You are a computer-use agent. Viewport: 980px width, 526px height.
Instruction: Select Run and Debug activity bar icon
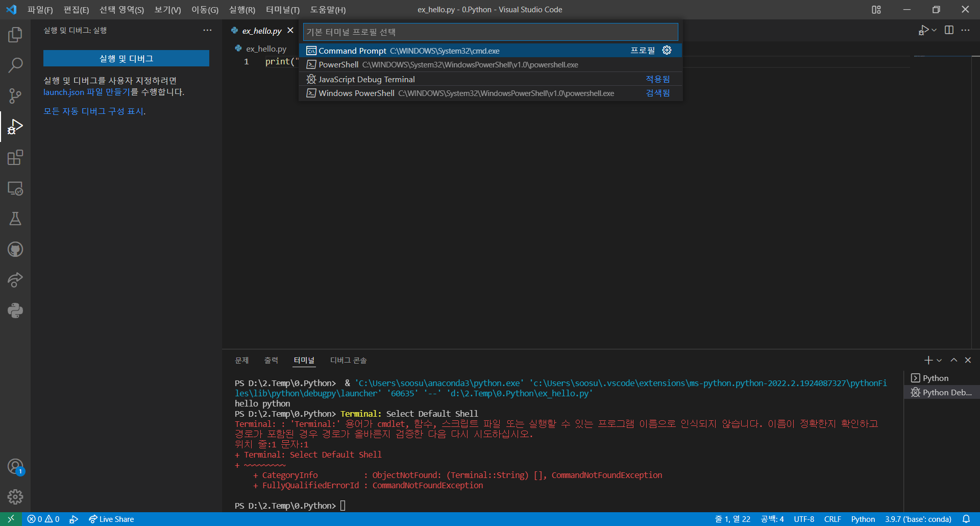coord(15,127)
